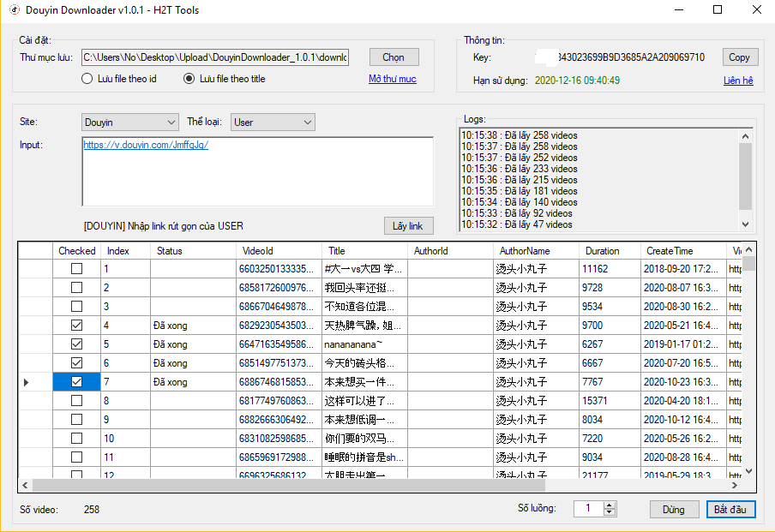Click the key value ending 209069710
Image resolution: width=775 pixels, height=532 pixels.
[631, 57]
